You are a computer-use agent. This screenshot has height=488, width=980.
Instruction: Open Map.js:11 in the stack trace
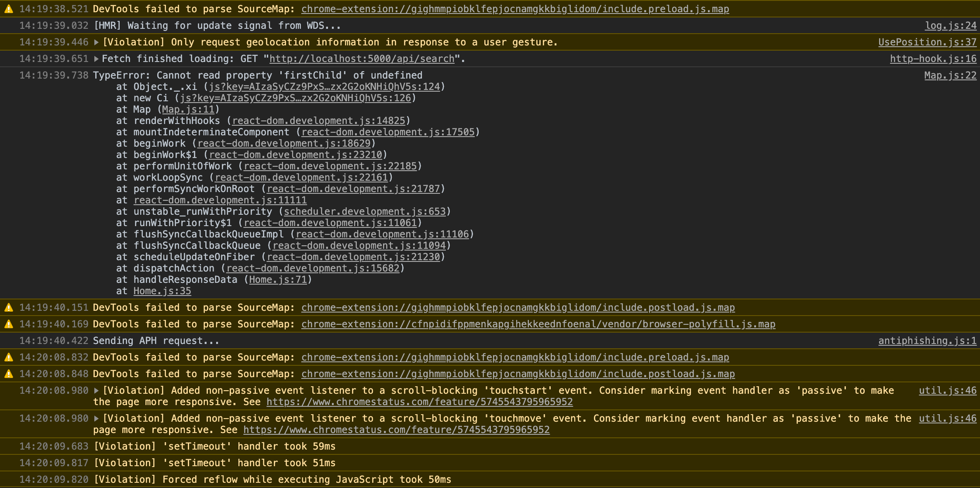[x=188, y=110]
